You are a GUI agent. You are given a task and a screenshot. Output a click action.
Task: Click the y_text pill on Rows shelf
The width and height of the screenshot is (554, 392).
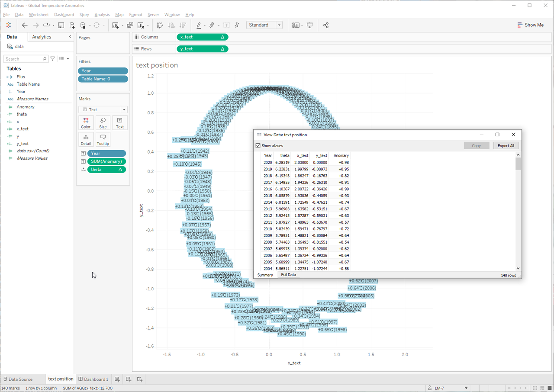click(x=202, y=49)
